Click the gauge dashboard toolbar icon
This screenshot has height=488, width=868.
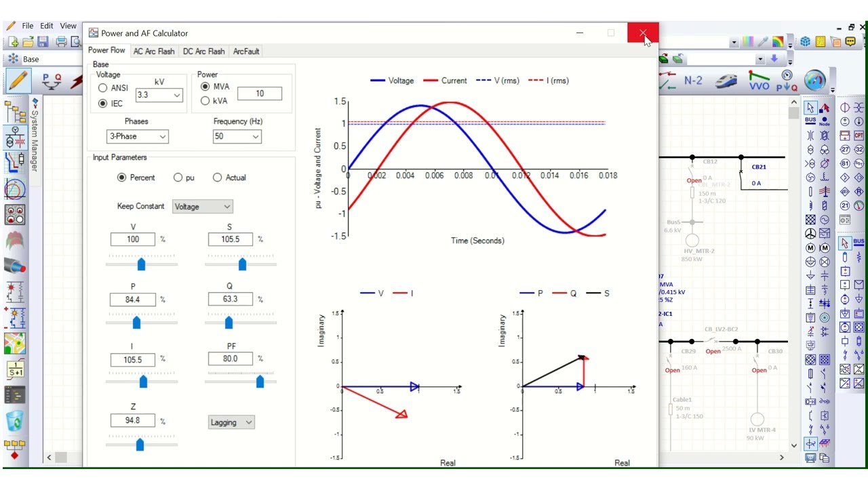point(814,81)
